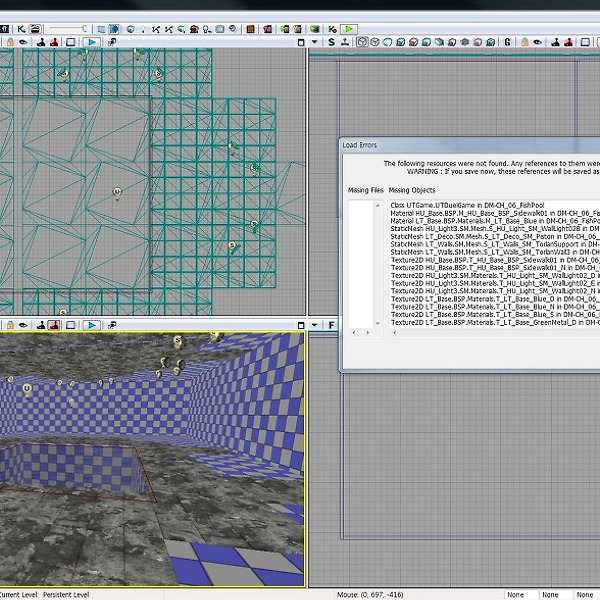Screen dimensions: 600x600
Task: Toggle realtime play arrow in top-left viewport
Action: tap(92, 42)
